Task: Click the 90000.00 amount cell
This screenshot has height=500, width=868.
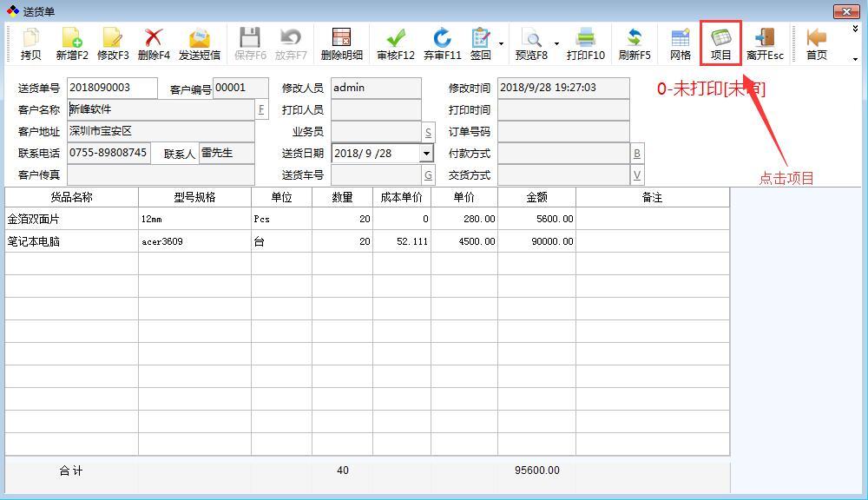Action: 537,241
